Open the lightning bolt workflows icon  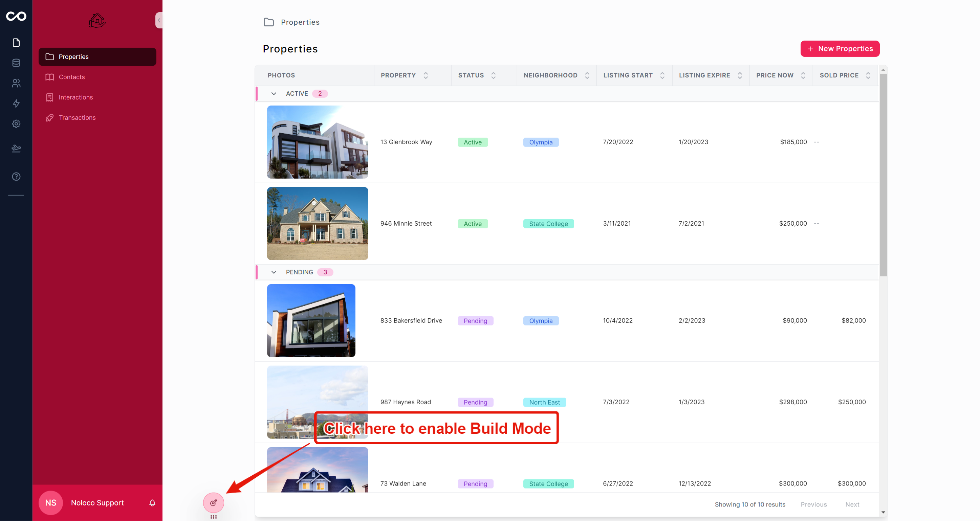pyautogui.click(x=16, y=104)
